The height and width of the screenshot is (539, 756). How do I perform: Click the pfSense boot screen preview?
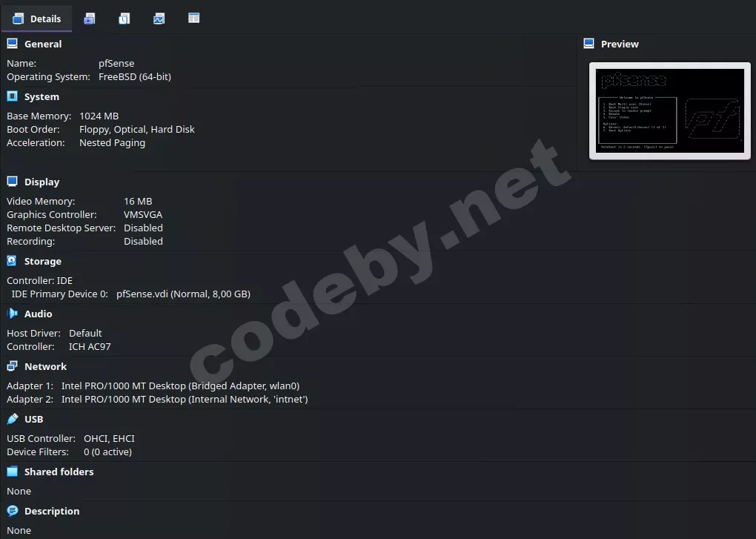669,111
